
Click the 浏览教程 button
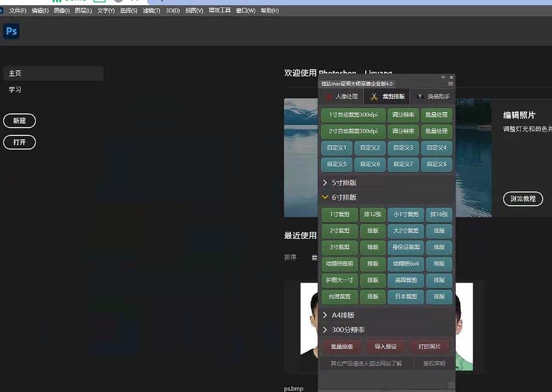(x=523, y=199)
